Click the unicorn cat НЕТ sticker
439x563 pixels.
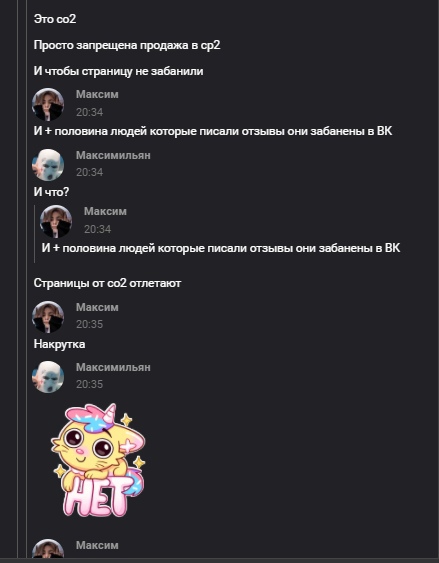pyautogui.click(x=99, y=460)
